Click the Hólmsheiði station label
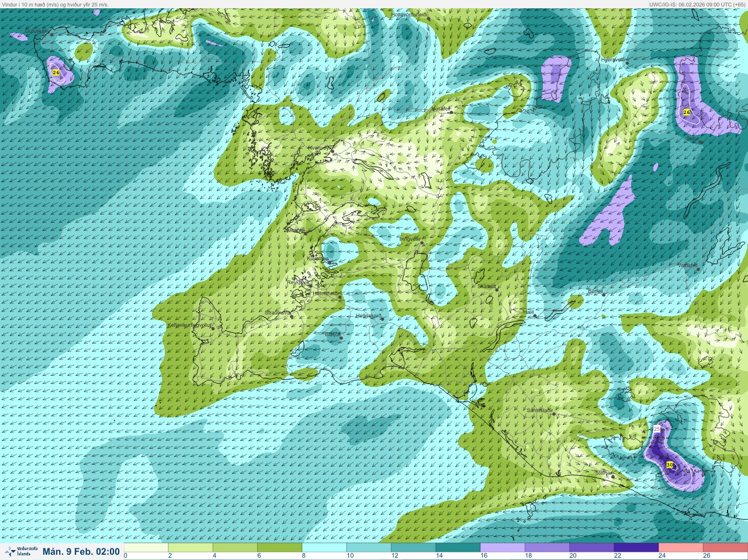Viewport: 748px width, 560px height. click(326, 293)
